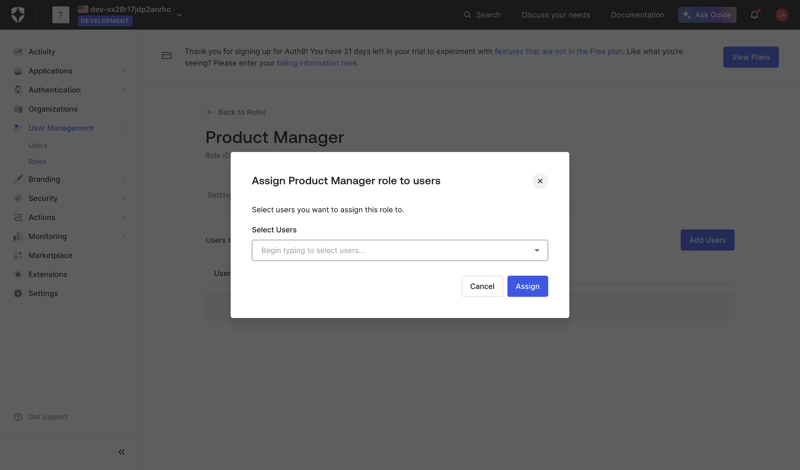This screenshot has height=470, width=800.
Task: Click the Authentication lock icon
Action: (x=18, y=90)
